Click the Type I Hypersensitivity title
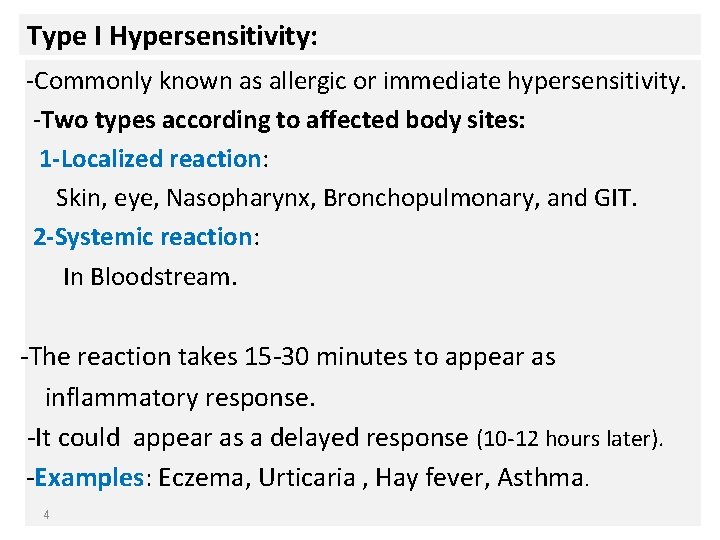This screenshot has height=540, width=720. point(172,37)
